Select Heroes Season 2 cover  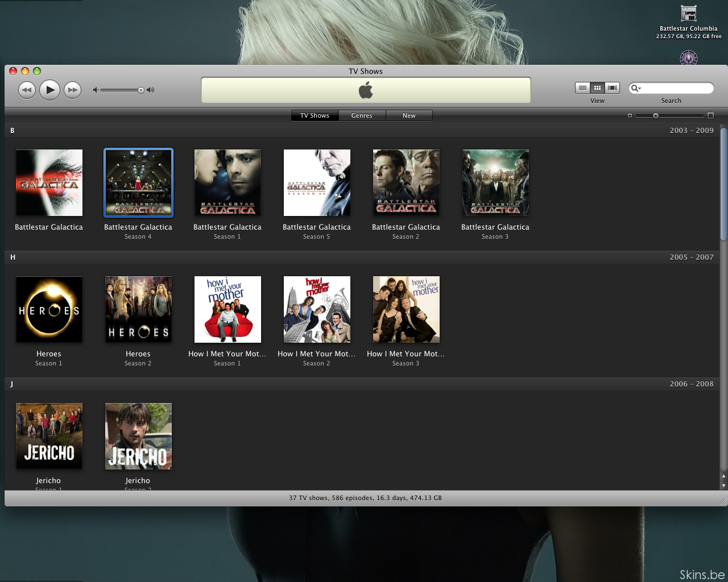pos(138,310)
